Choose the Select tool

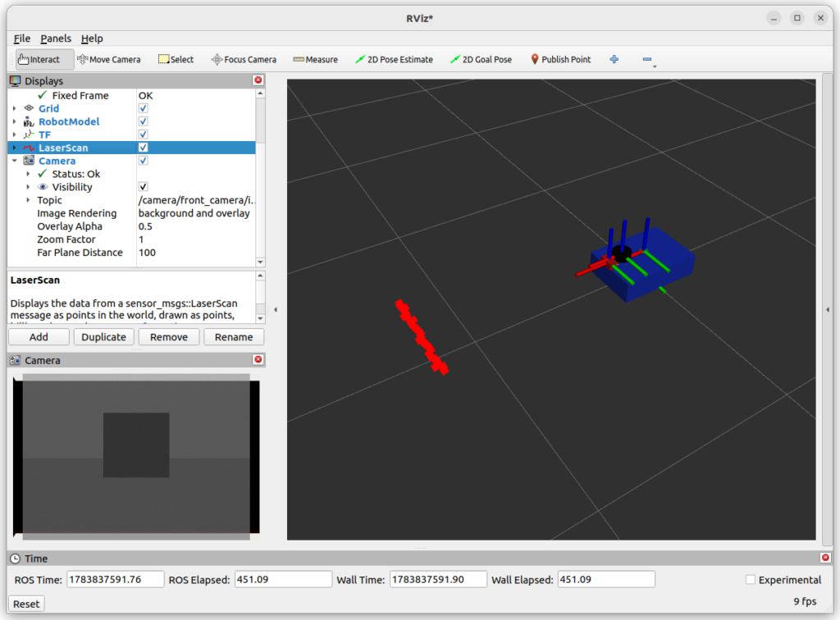176,59
